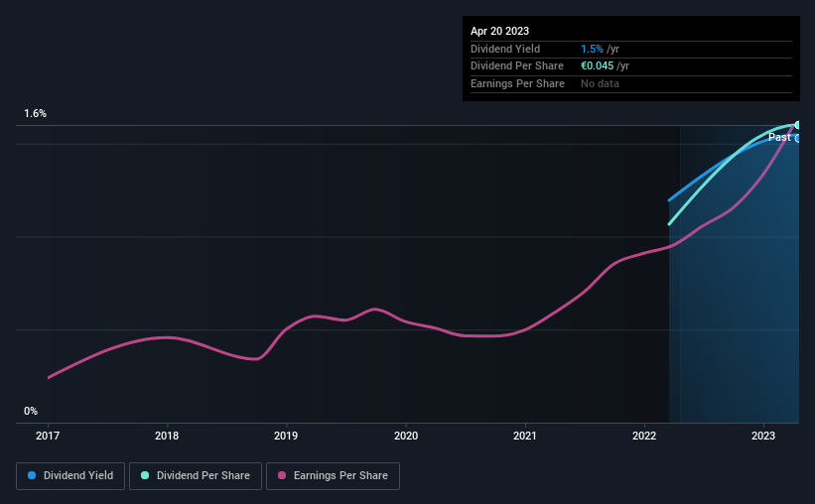The width and height of the screenshot is (815, 504).
Task: Select the 2019 x-axis year label
Action: 286,436
